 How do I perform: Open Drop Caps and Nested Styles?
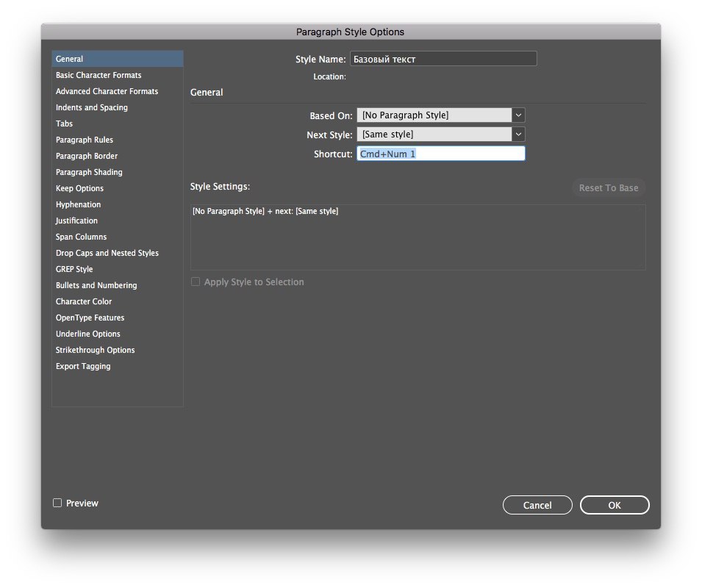tap(118, 253)
